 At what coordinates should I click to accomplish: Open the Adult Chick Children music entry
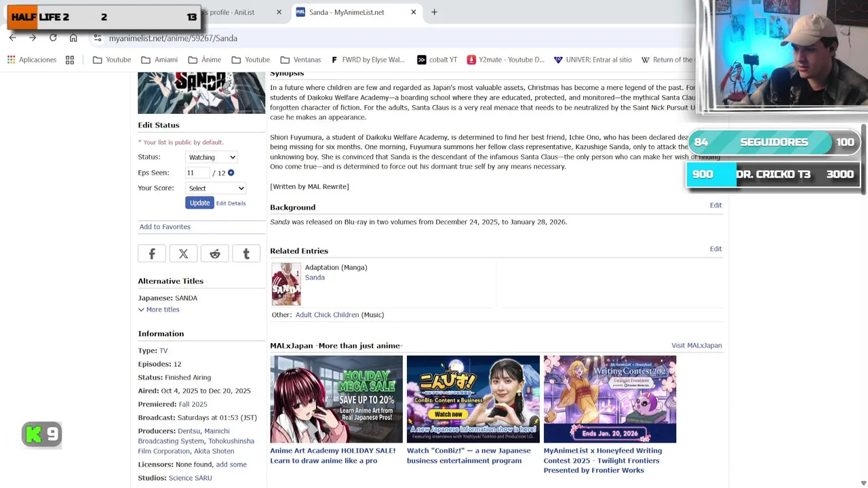click(327, 314)
